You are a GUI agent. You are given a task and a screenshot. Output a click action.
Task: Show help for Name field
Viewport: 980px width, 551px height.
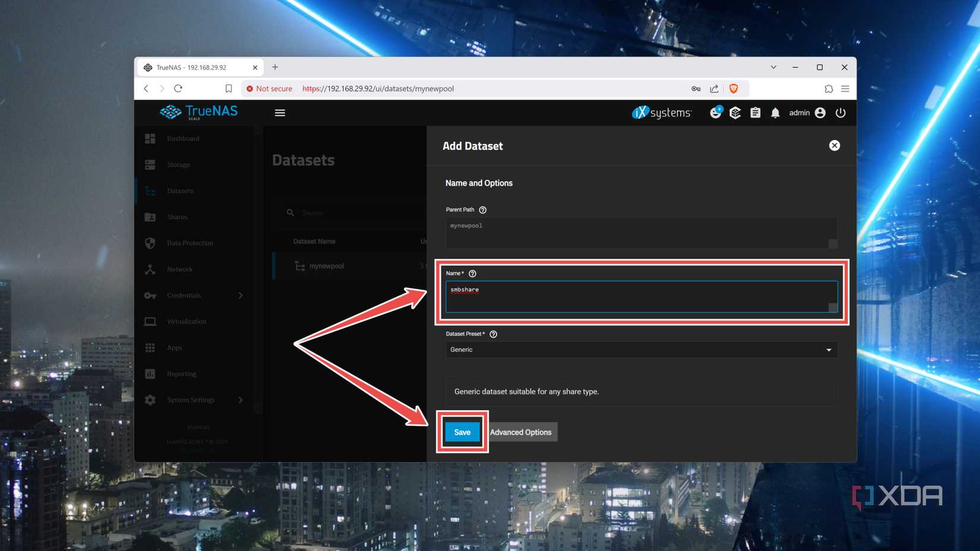(473, 274)
